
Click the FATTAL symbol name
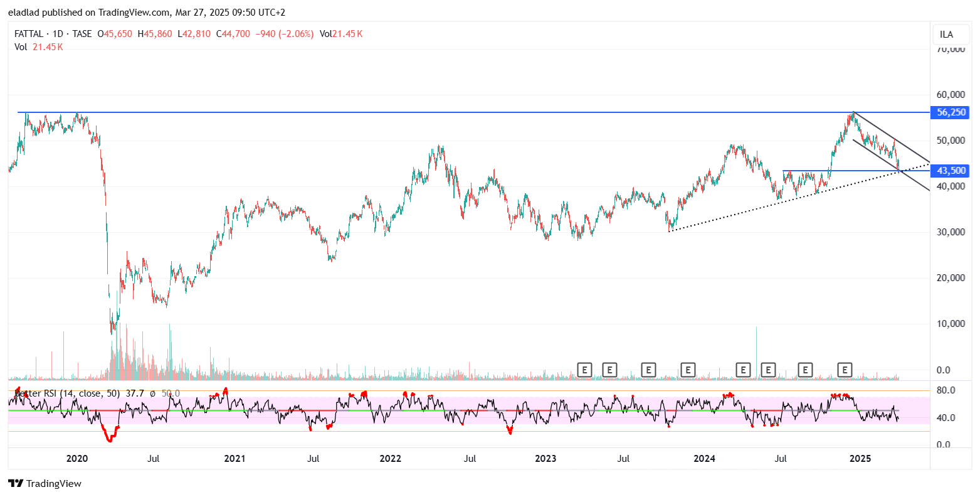(x=29, y=34)
